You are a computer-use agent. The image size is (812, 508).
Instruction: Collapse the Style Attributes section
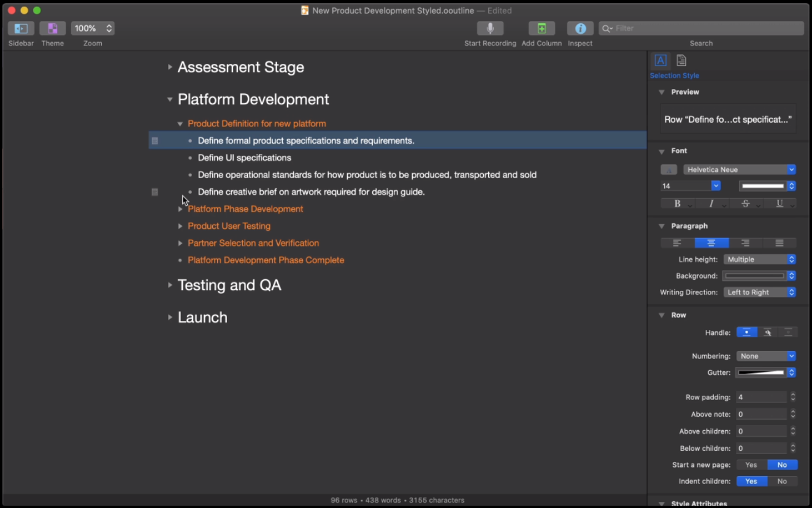tap(662, 504)
